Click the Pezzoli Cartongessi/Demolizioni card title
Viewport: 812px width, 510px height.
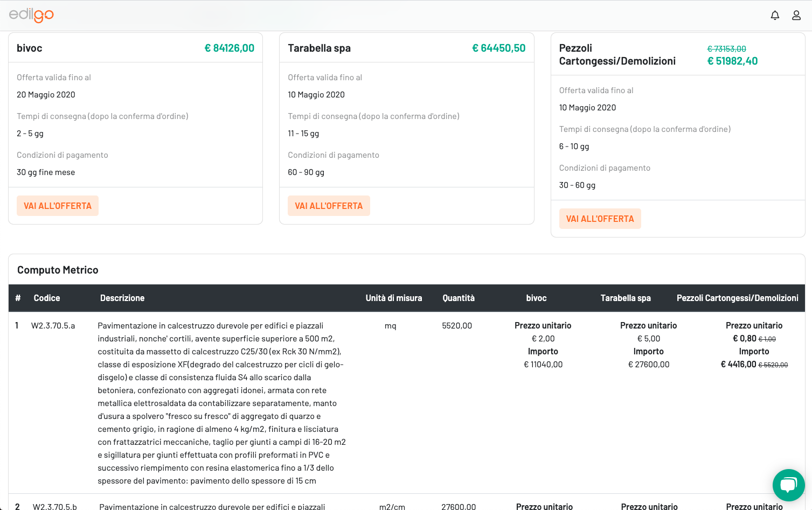[617, 54]
